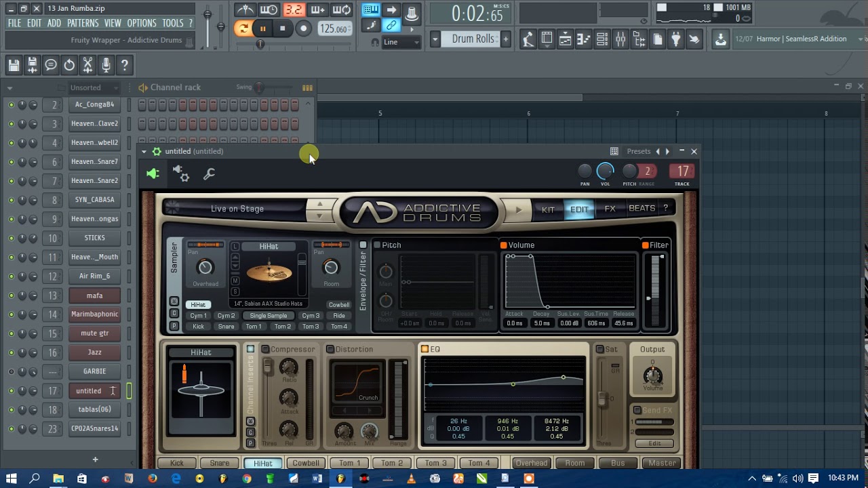Click the Send FX Edit button
The width and height of the screenshot is (868, 488).
click(x=654, y=443)
